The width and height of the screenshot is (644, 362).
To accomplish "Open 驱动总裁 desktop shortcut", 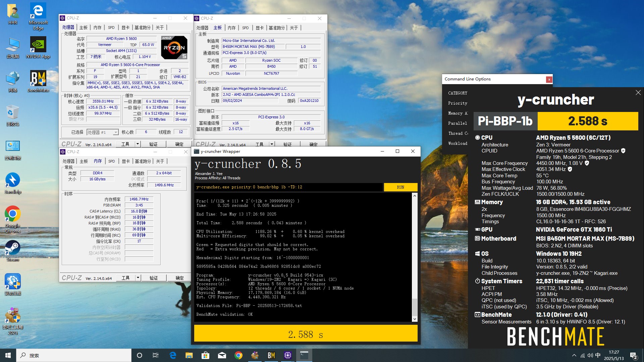I will pyautogui.click(x=13, y=284).
